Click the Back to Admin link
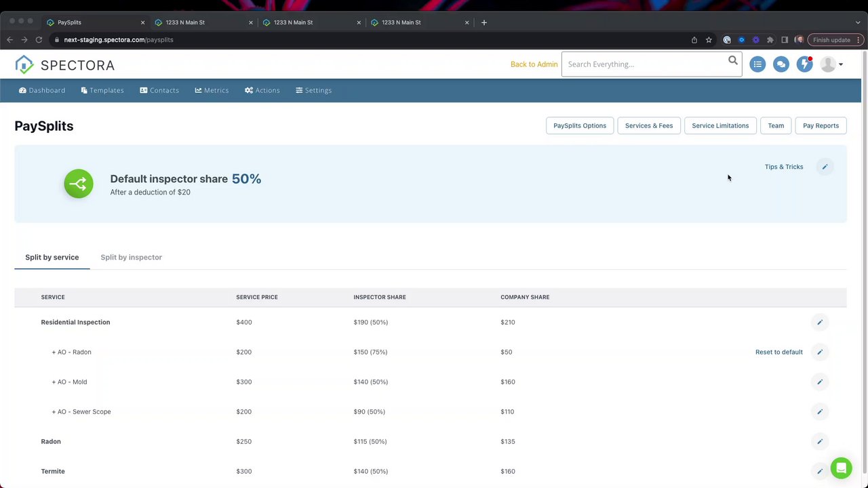 click(x=534, y=64)
